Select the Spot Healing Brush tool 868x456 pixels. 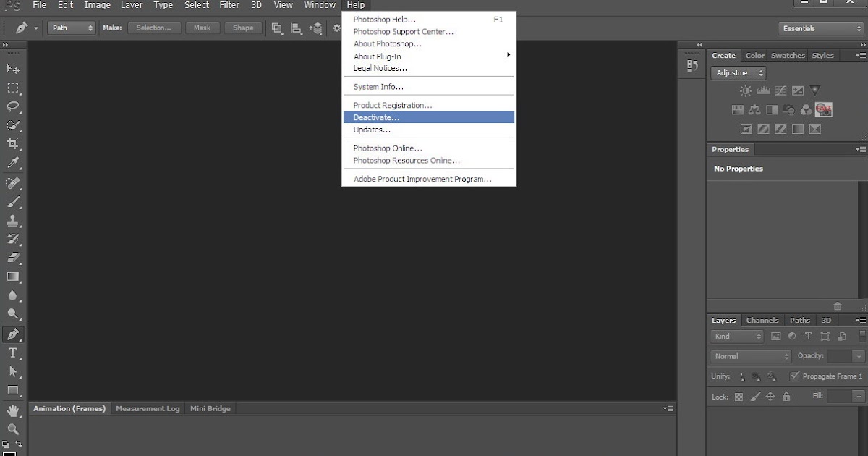pos(13,183)
